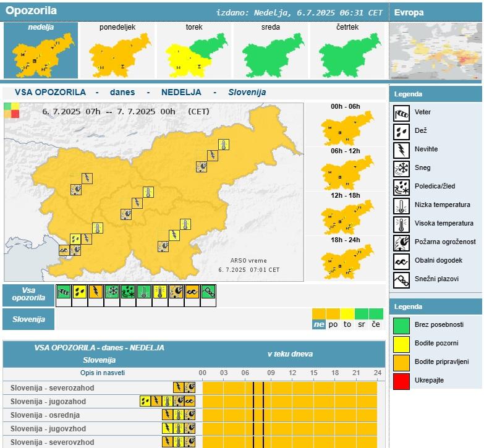
Task: Open the ponedeljek forecast map tab
Action: tap(117, 51)
